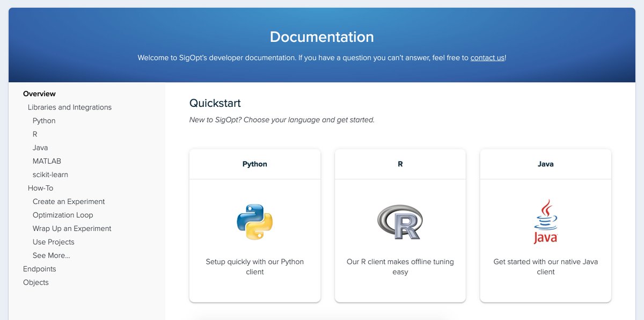Open Optimization Loop guide
This screenshot has height=320, width=644.
(x=63, y=215)
